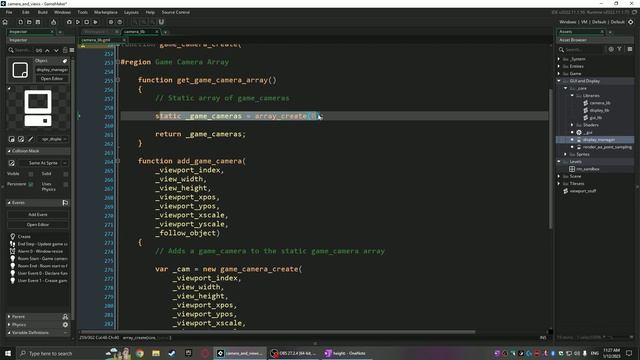The height and width of the screenshot is (360, 640).
Task: Open target settings gear at top right
Action: click(631, 22)
